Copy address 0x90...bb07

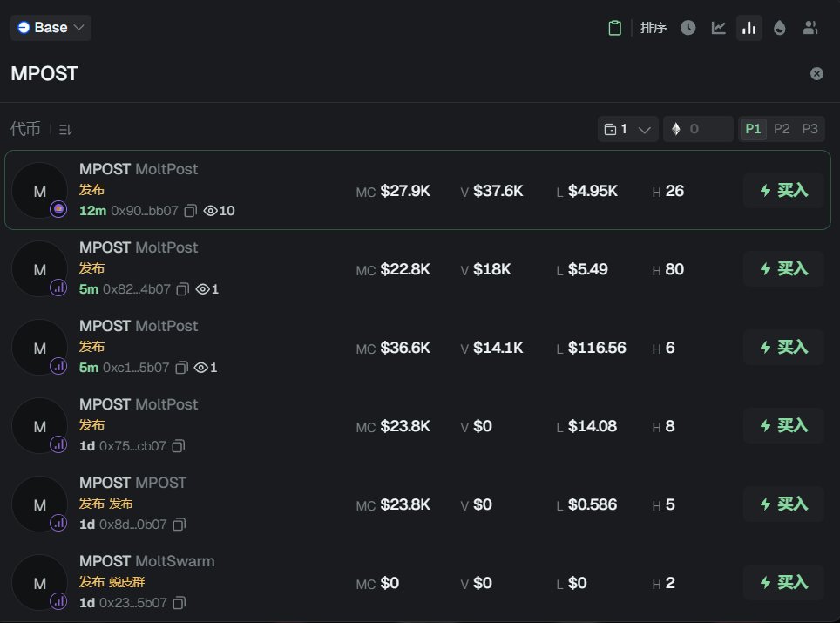pyautogui.click(x=190, y=211)
